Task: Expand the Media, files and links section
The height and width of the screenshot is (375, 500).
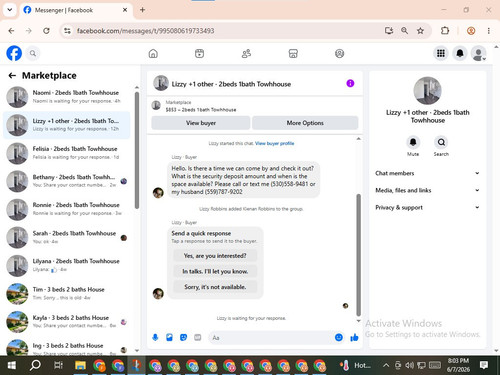Action: 427,190
